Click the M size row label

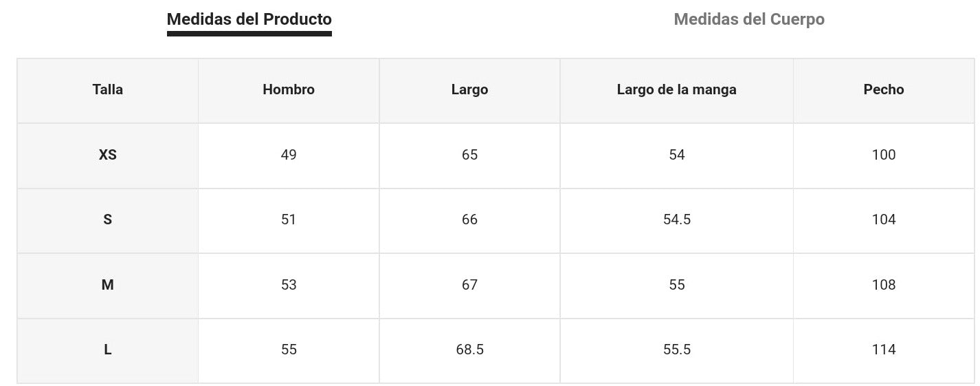pyautogui.click(x=108, y=285)
